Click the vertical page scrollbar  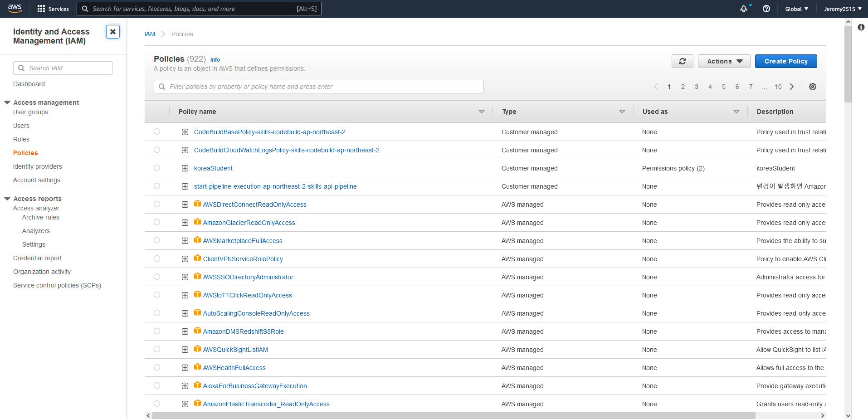click(848, 63)
